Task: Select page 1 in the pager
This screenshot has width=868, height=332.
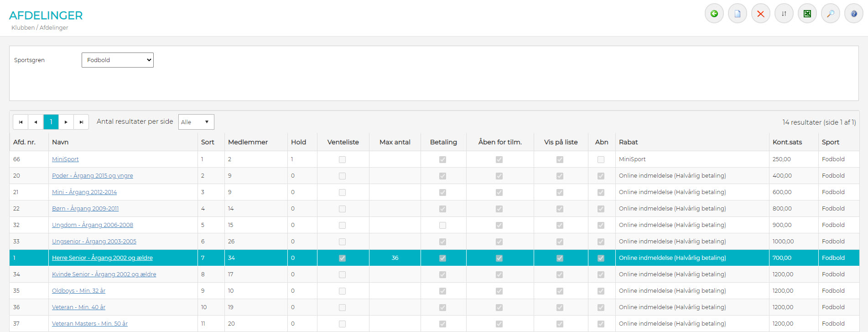Action: (x=51, y=122)
